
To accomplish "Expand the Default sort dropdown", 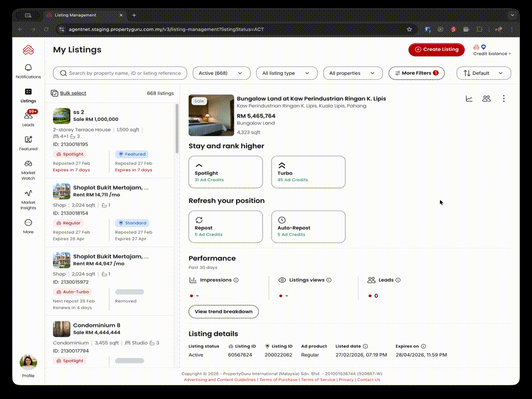I will 483,73.
